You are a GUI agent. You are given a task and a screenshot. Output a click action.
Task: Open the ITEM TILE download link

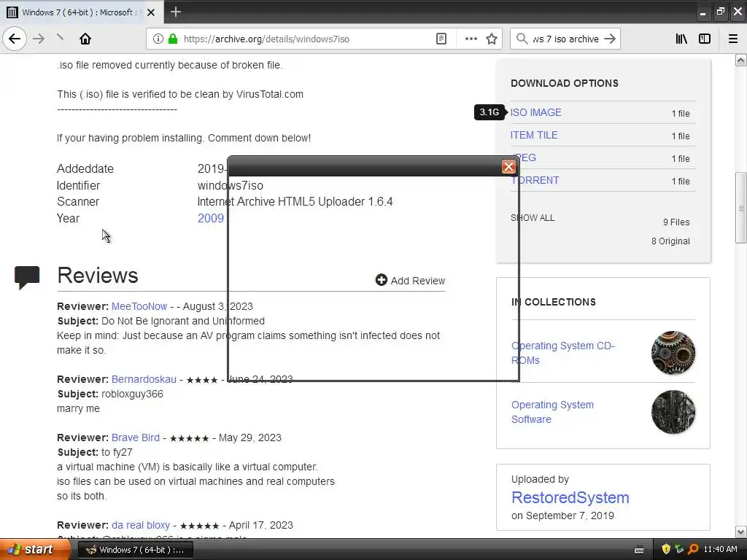534,135
